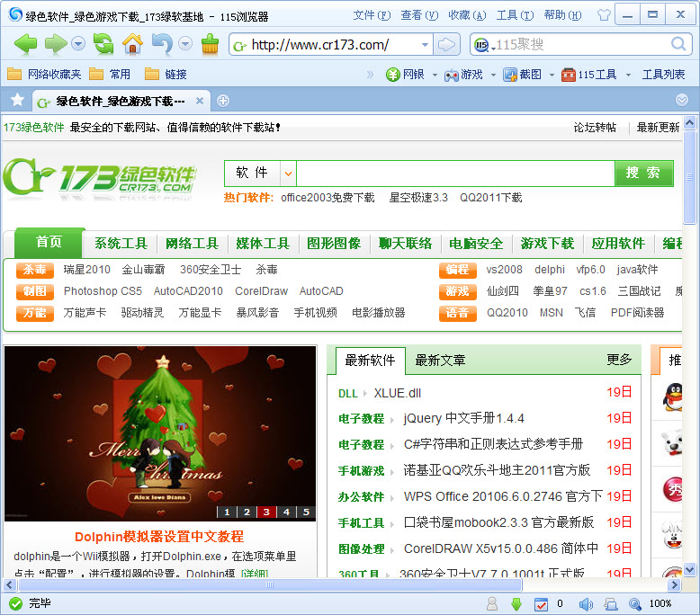
Task: Open the 更多 link in 最新软件 panel
Action: click(x=619, y=360)
